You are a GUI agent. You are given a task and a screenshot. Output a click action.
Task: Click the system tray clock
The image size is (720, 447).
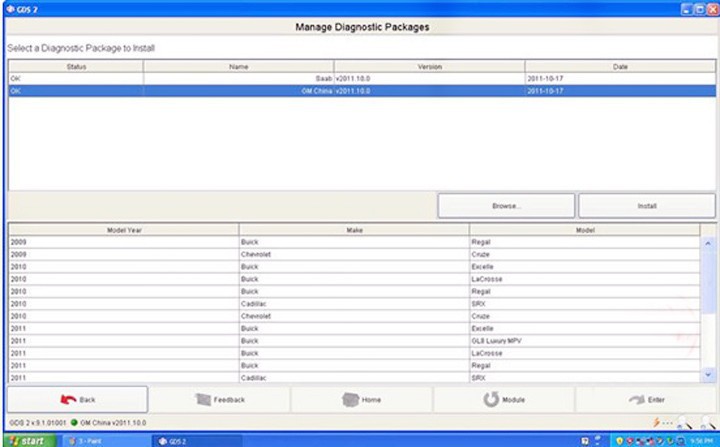coord(701,441)
